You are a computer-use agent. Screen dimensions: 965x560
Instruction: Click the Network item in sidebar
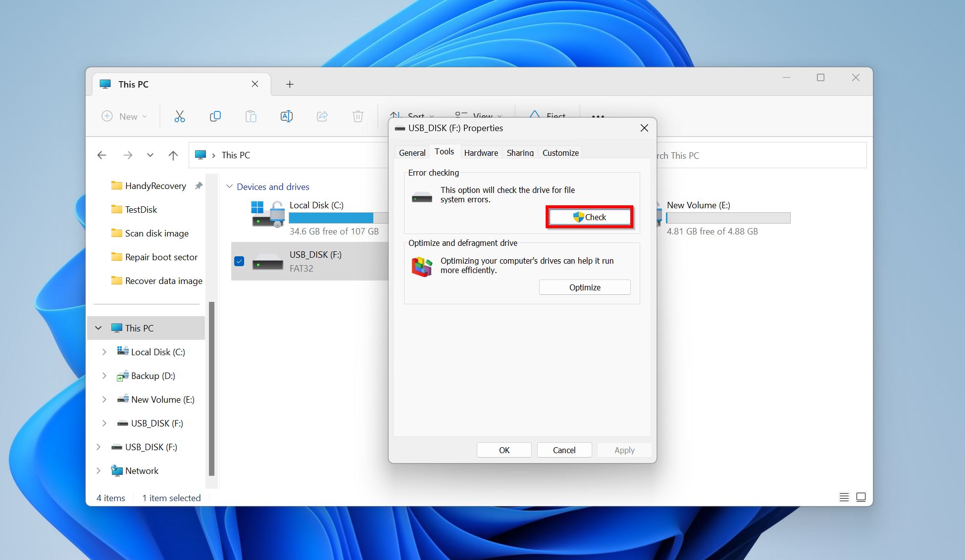[x=143, y=470]
